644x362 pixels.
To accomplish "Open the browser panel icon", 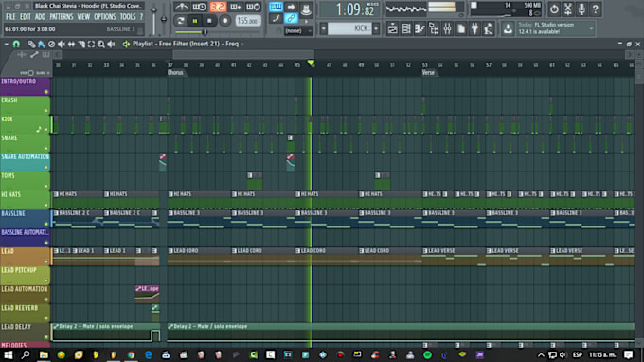I will [x=434, y=28].
